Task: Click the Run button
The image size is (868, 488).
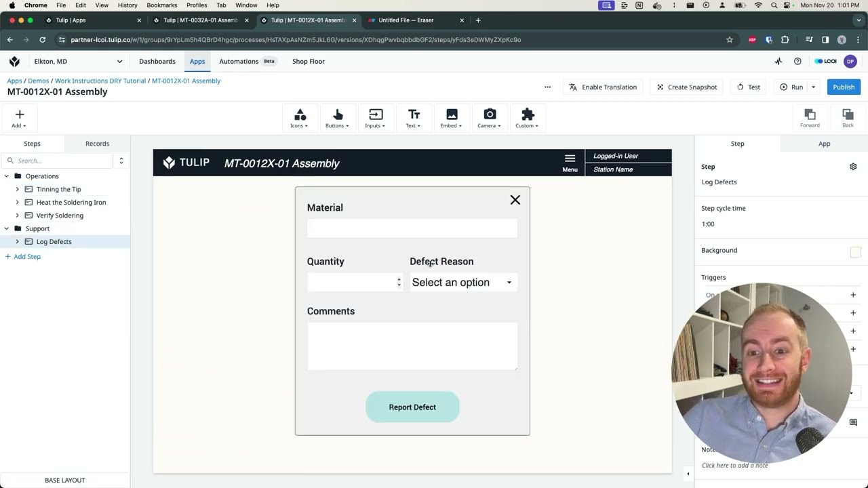Action: point(791,87)
